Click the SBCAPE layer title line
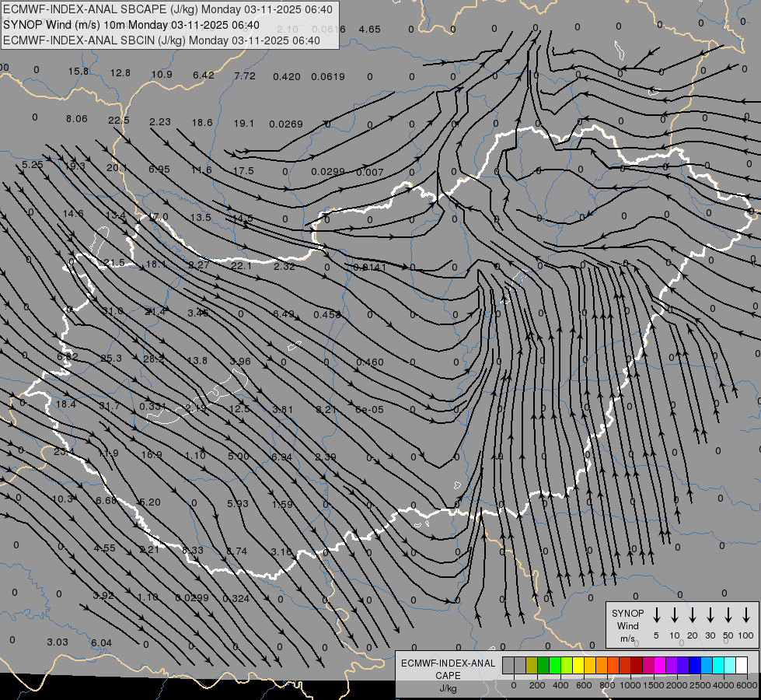Image resolution: width=761 pixels, height=700 pixels. (168, 9)
